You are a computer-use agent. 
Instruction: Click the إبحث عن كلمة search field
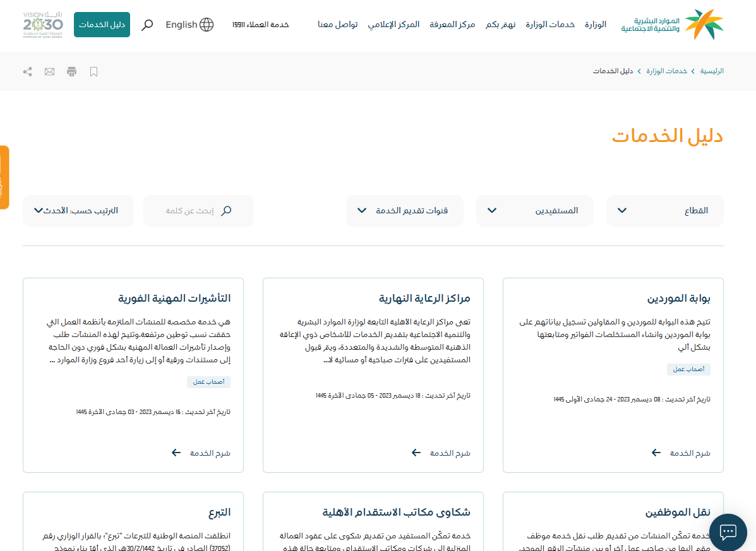coord(189,211)
